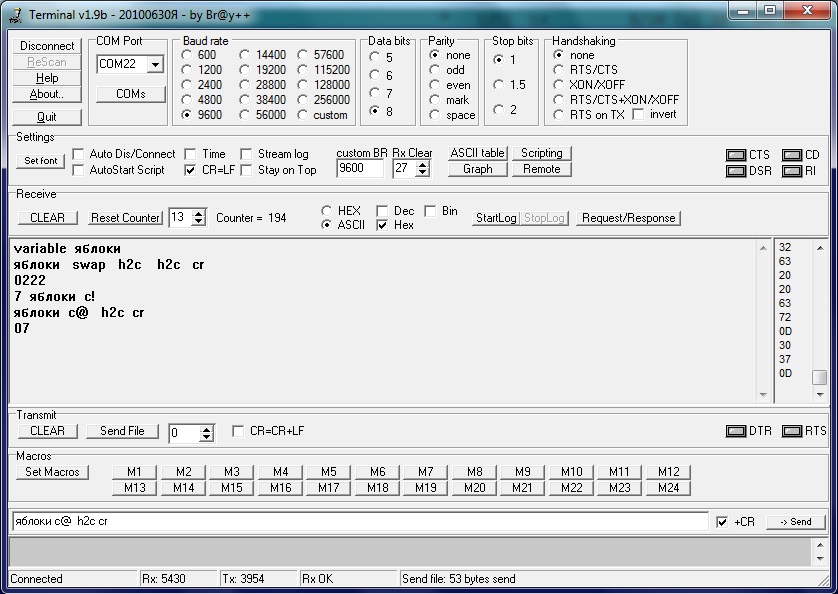Uncheck the CR=LF setting

pyautogui.click(x=191, y=170)
